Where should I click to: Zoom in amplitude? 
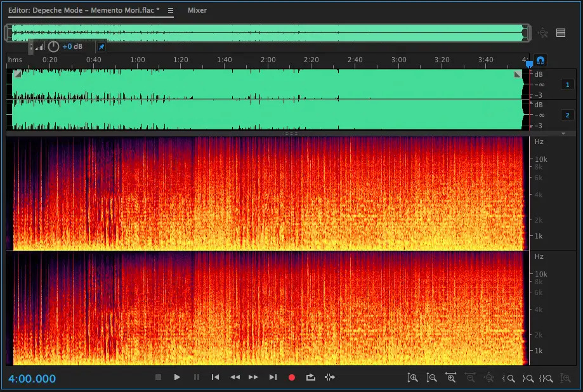click(x=413, y=378)
